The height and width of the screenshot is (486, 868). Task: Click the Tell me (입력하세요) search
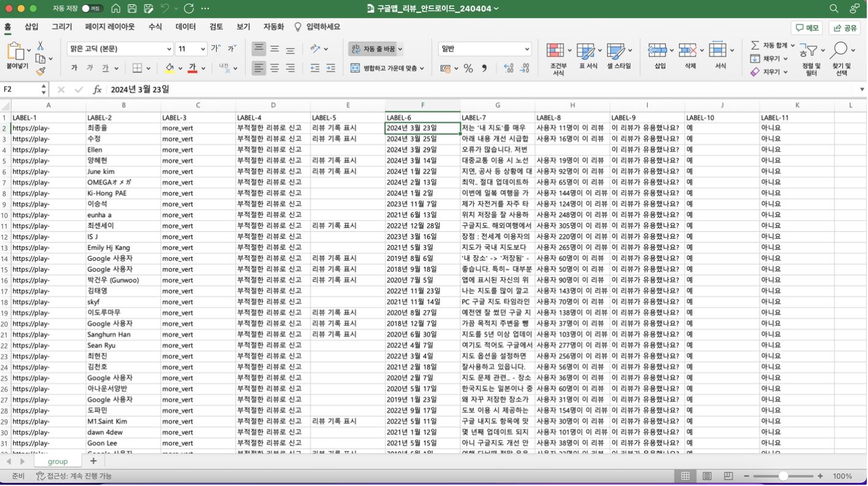(x=317, y=27)
